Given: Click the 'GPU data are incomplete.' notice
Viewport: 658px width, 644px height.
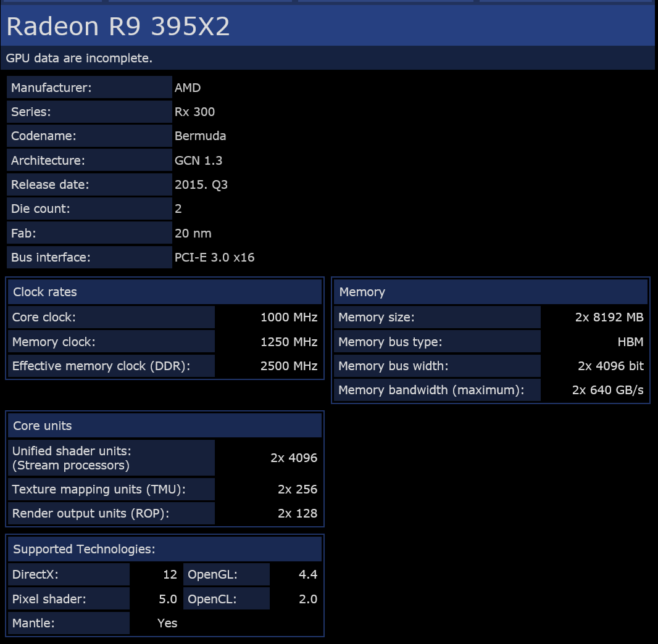Looking at the screenshot, I should (79, 58).
